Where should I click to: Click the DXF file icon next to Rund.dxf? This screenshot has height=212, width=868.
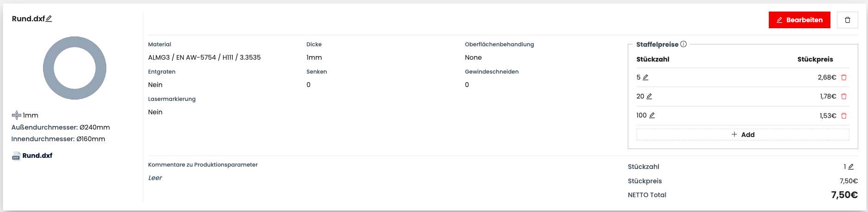click(x=16, y=156)
